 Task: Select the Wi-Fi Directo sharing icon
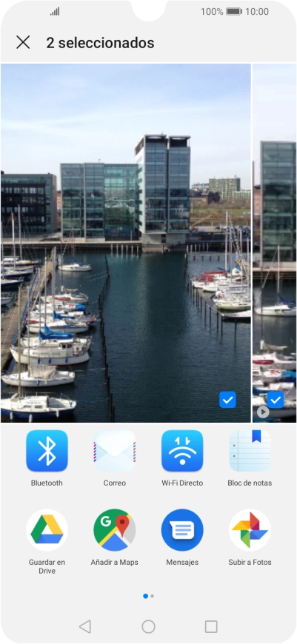[182, 451]
